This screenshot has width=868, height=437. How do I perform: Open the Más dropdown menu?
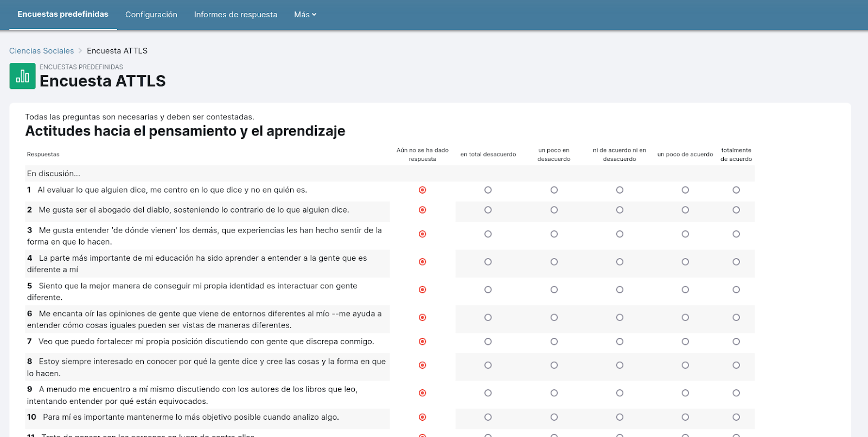coord(305,15)
